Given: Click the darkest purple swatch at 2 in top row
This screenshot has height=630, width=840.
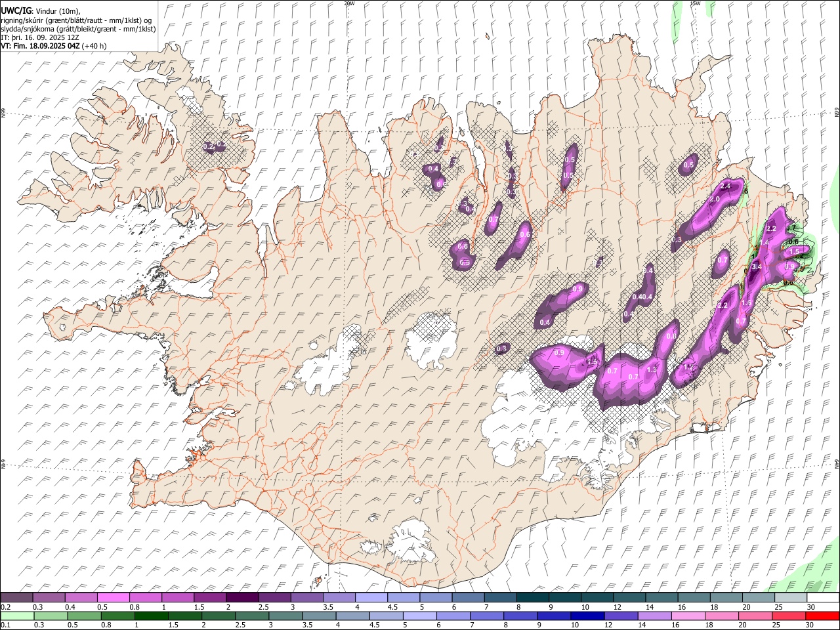Looking at the screenshot, I should click(x=242, y=598).
